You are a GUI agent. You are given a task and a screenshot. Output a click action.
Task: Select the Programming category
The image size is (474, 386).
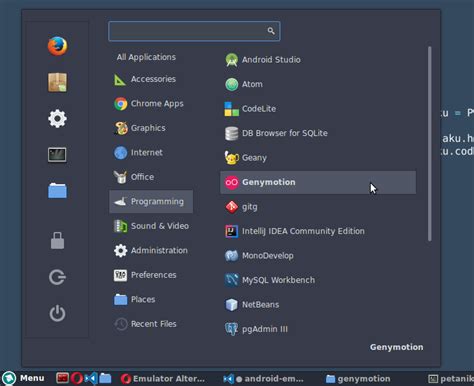coord(151,201)
